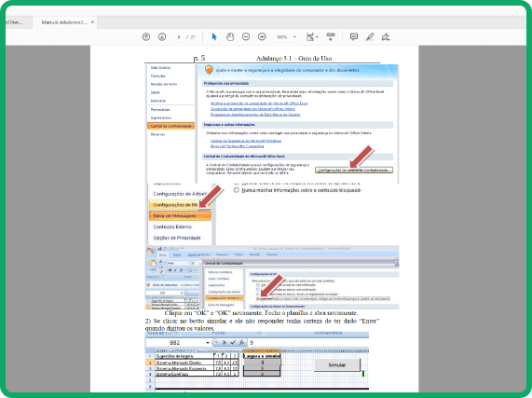Image resolution: width=532 pixels, height=398 pixels.
Task: Click the current page number field
Action: point(179,37)
